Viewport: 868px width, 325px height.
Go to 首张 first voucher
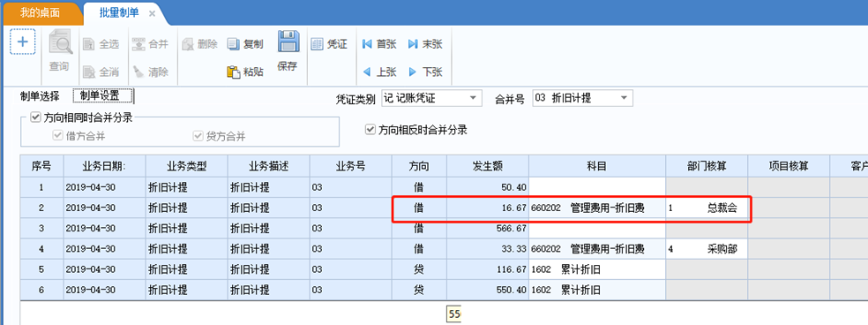tap(379, 44)
